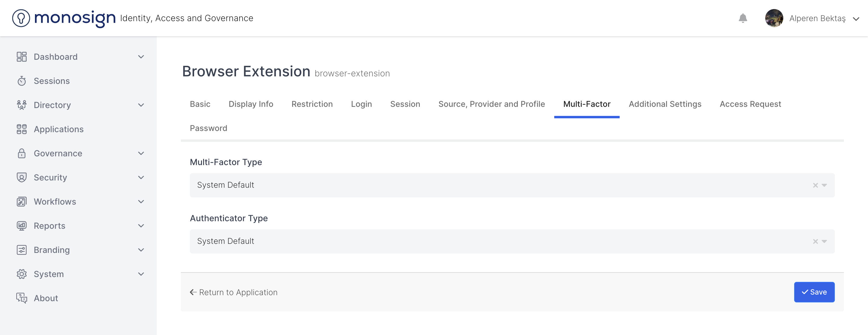Open the Alperen Bektaş user menu
The image size is (868, 335).
click(x=817, y=18)
